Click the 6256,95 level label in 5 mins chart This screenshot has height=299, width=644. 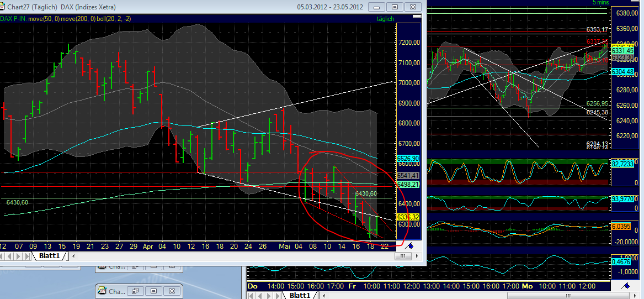click(597, 104)
